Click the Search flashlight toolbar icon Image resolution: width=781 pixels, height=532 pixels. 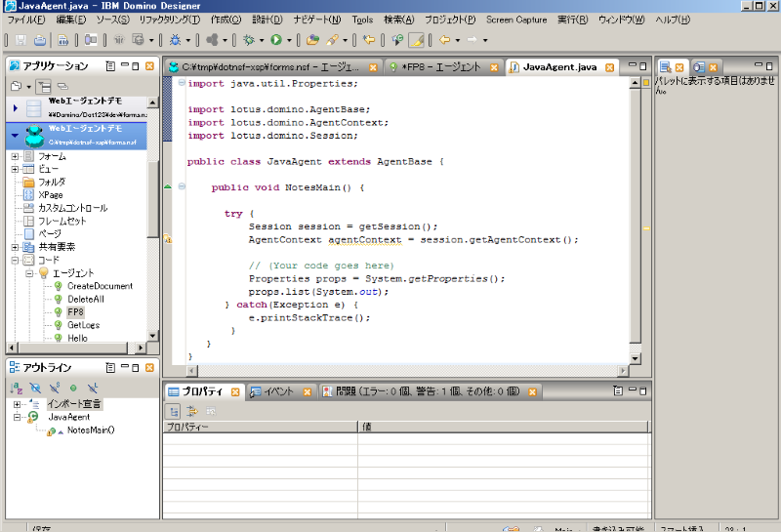click(x=333, y=40)
